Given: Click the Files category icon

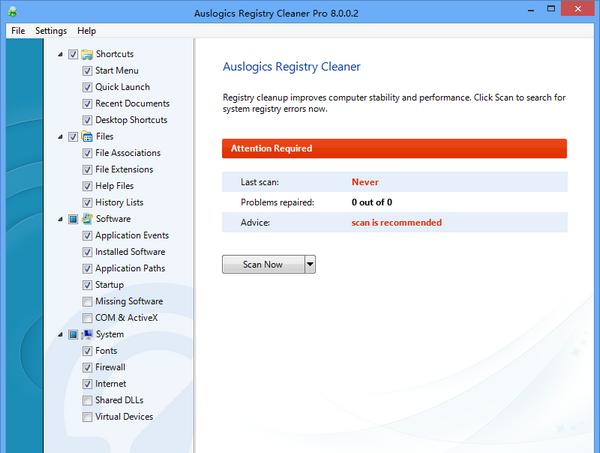Looking at the screenshot, I should click(87, 137).
